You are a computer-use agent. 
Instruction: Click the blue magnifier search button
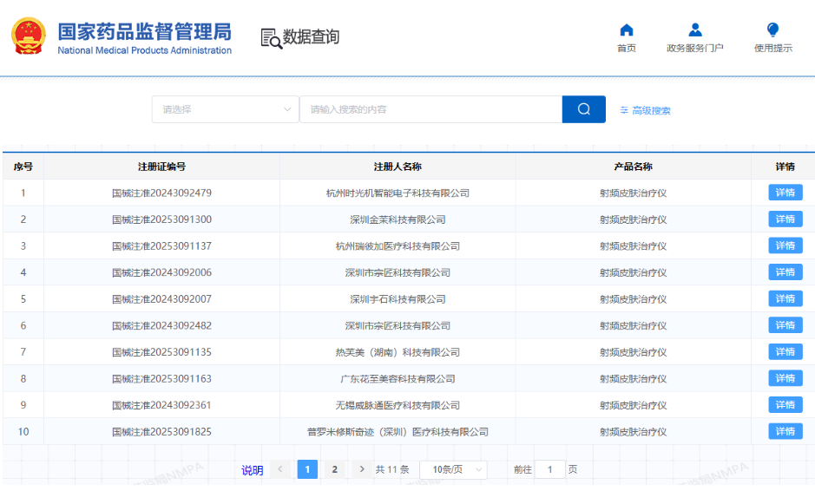tap(583, 109)
